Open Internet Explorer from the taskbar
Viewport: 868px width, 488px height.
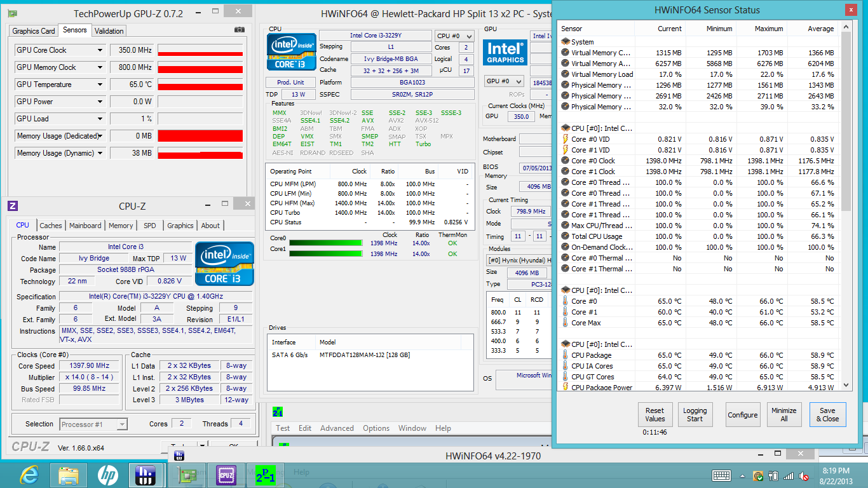coord(29,475)
